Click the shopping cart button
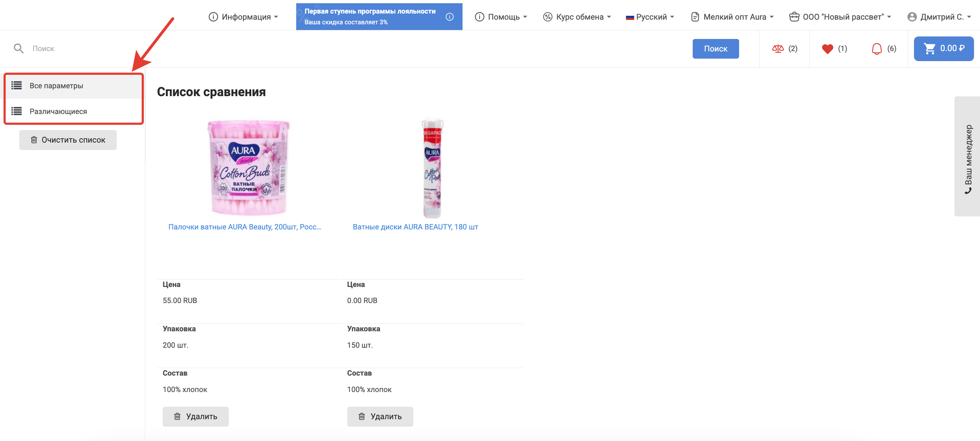The image size is (980, 441). [x=944, y=49]
